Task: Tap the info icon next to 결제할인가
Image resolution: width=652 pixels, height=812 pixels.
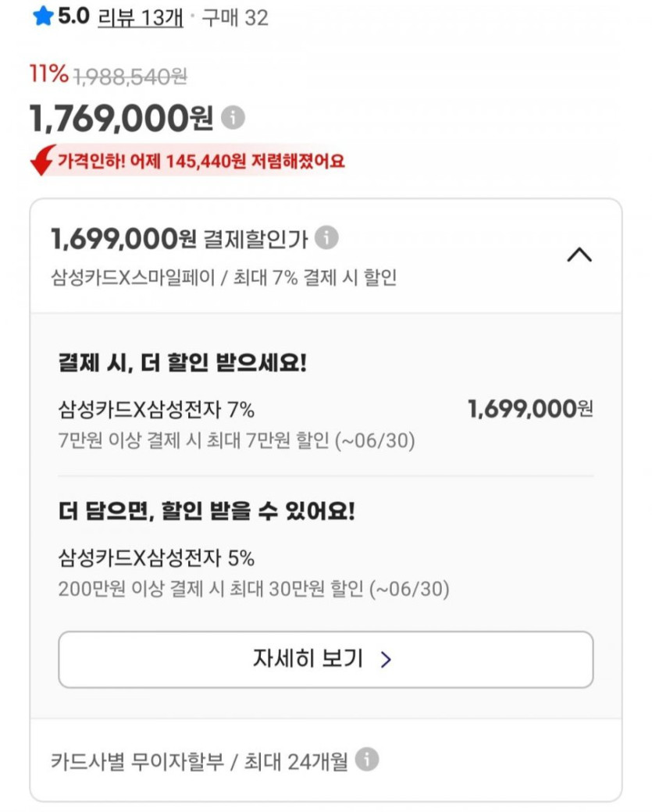Action: pos(326,237)
